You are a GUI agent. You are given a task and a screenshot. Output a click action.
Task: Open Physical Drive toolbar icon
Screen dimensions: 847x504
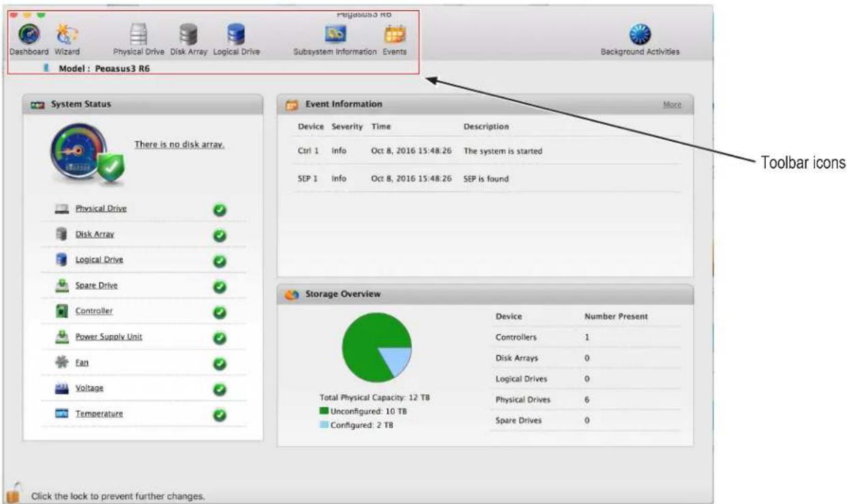(139, 34)
